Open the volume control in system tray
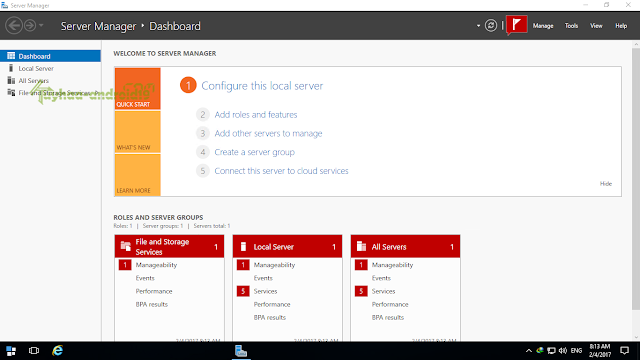Screen dimensions: 640x360 563,351
